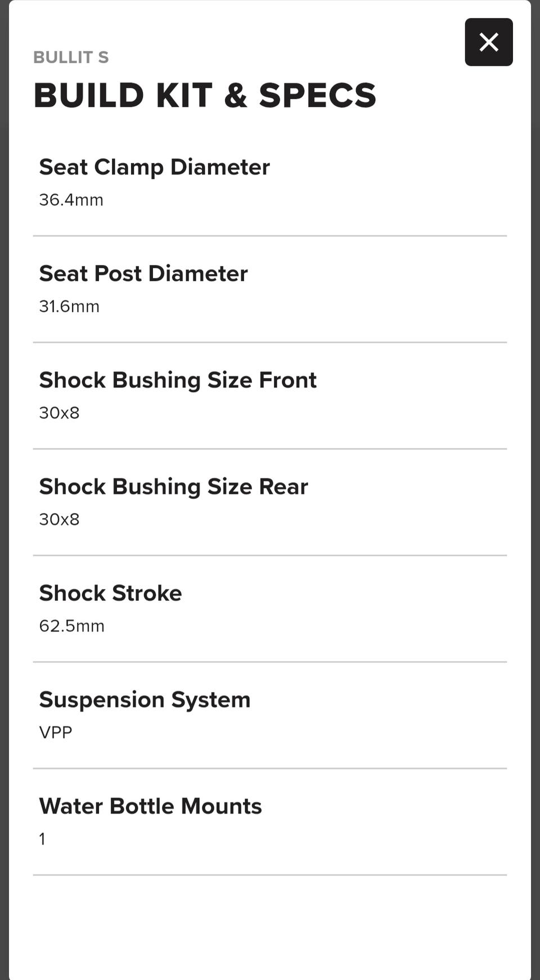This screenshot has width=540, height=980.
Task: Click the rear bushing 30x8 value
Action: click(x=59, y=519)
